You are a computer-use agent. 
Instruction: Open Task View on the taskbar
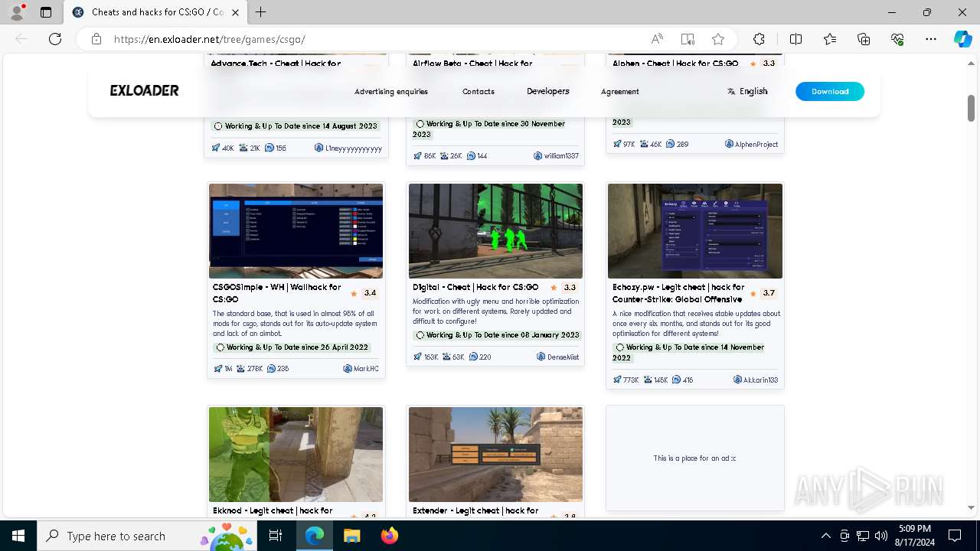[276, 536]
